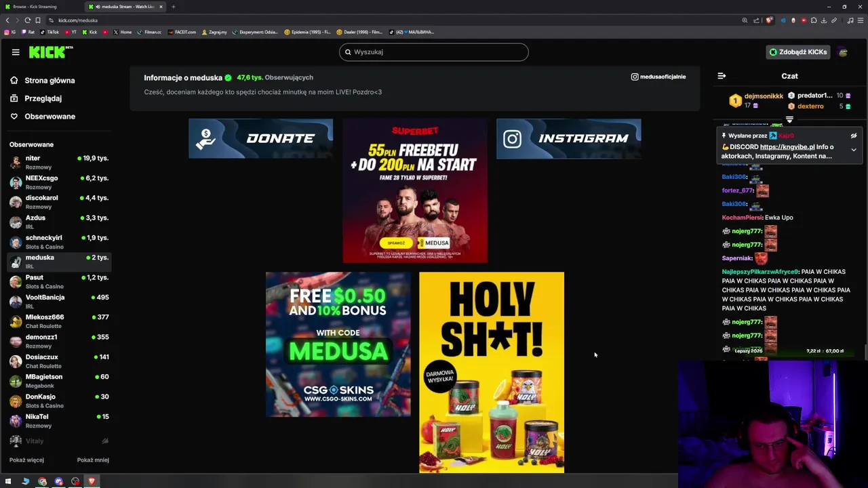Reload the page

[27, 20]
